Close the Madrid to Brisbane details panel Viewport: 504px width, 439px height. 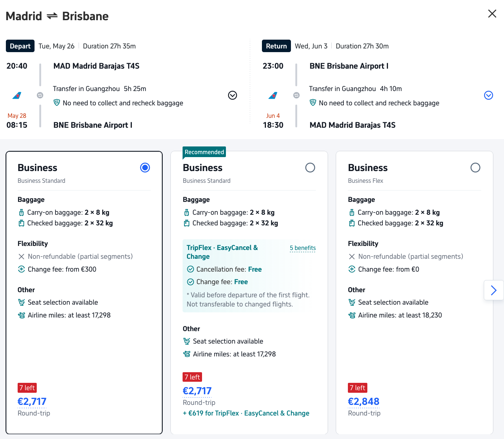point(492,14)
